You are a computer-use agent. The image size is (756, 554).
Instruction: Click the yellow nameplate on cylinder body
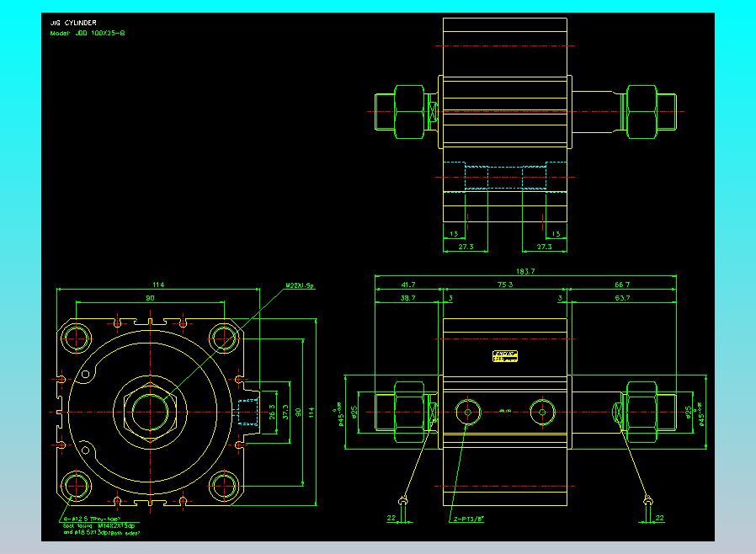click(504, 356)
